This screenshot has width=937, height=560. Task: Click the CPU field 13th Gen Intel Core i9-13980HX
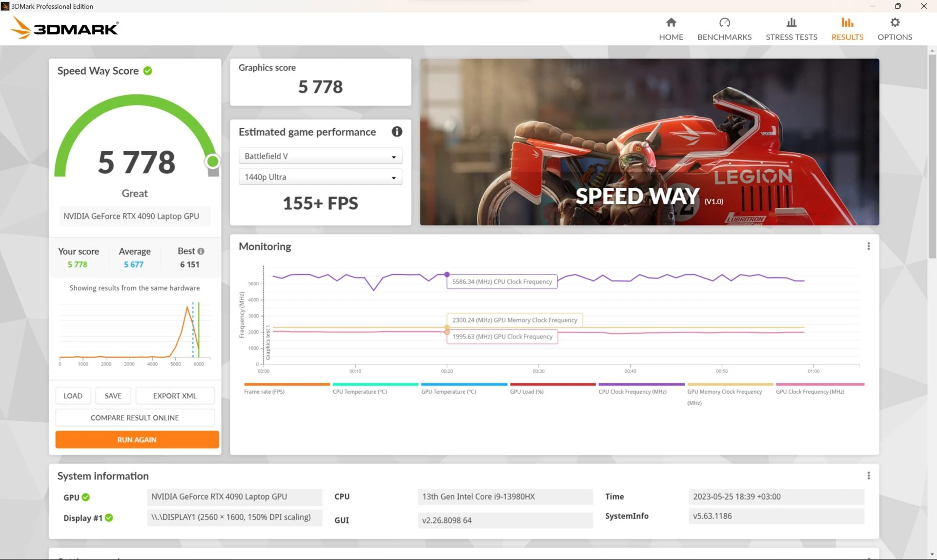click(505, 497)
